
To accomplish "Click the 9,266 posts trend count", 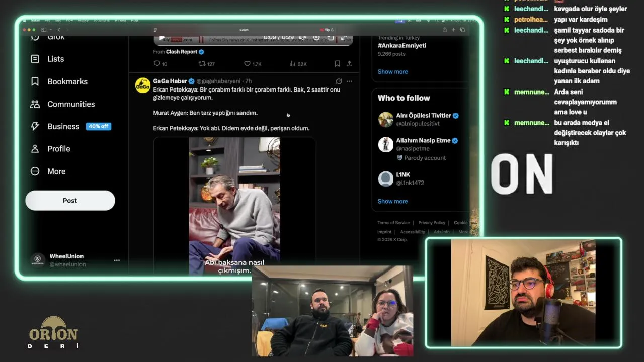I will pos(391,54).
